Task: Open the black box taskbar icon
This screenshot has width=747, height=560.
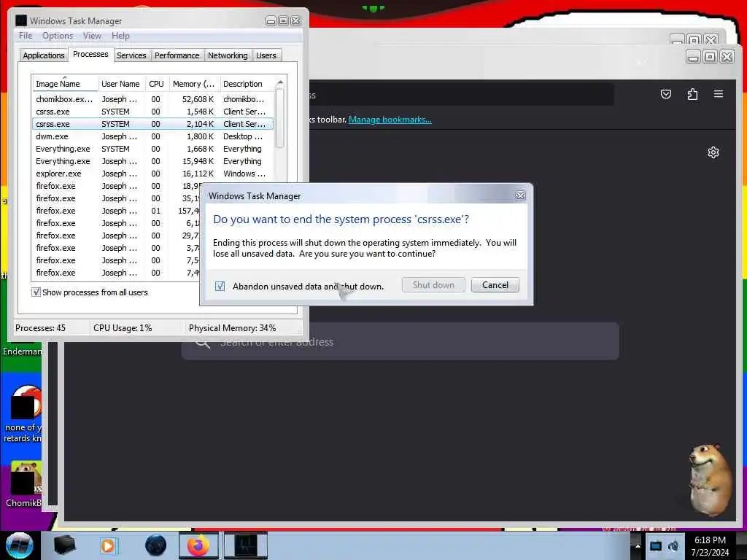Action: 64,545
